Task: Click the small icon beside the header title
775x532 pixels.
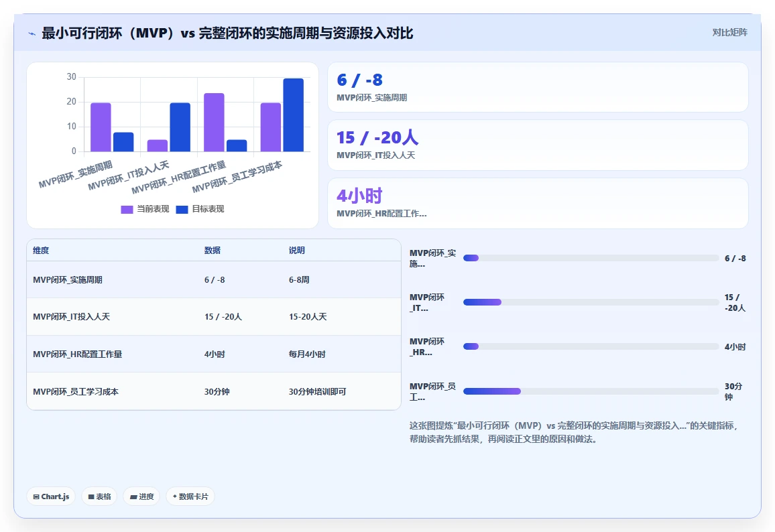Action: (32, 34)
